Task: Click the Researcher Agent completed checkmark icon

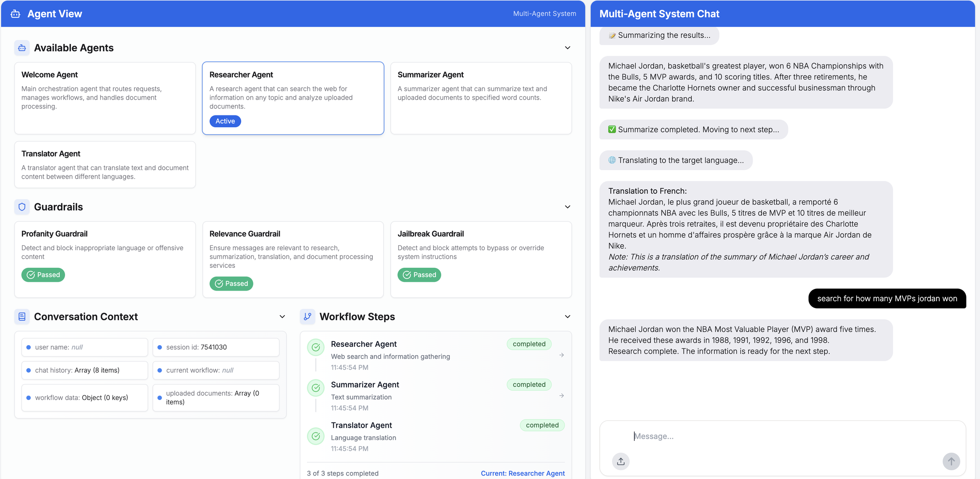Action: (x=316, y=347)
